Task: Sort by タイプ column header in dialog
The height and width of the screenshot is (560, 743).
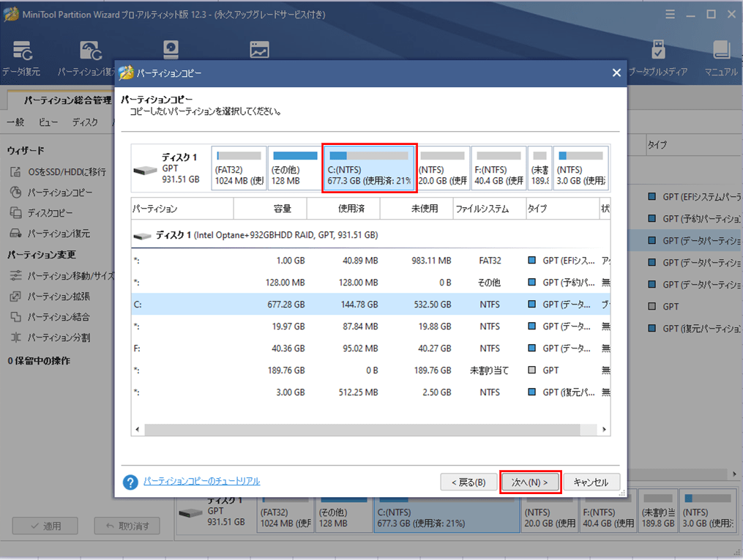Action: (562, 209)
